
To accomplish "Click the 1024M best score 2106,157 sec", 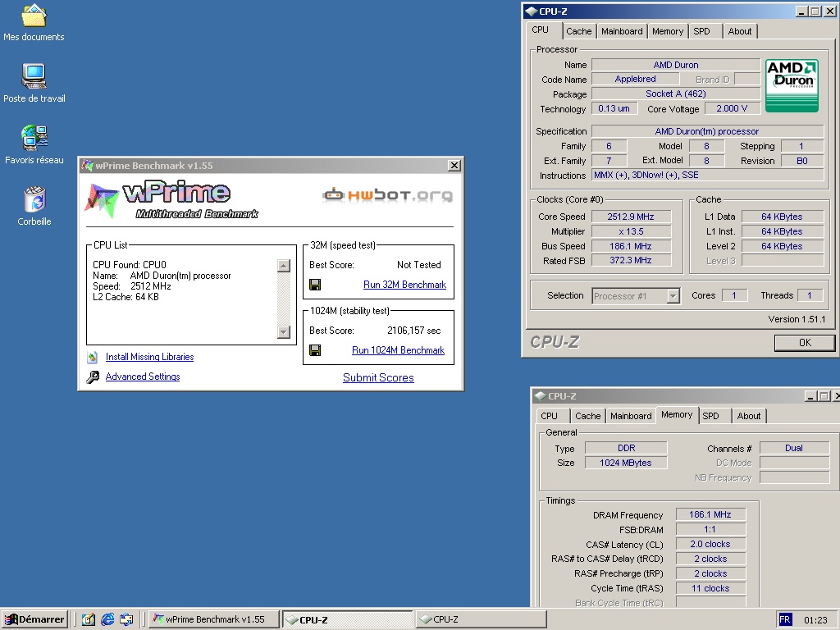I will tap(413, 331).
